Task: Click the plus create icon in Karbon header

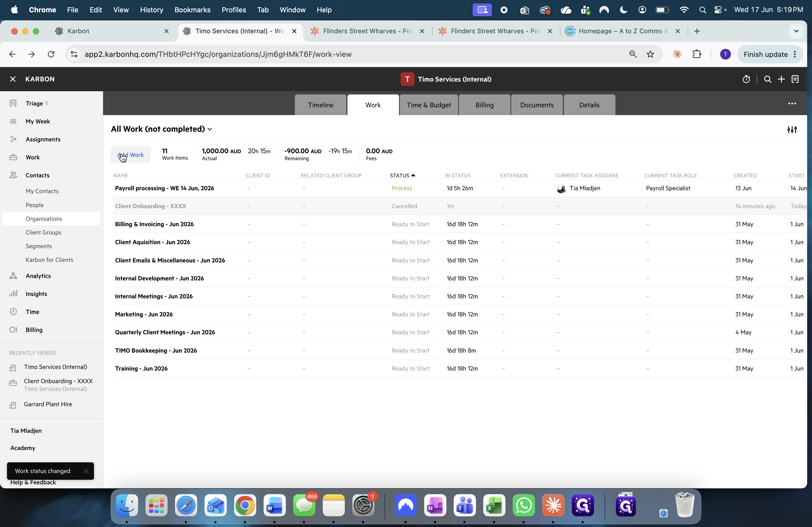Action: (781, 79)
